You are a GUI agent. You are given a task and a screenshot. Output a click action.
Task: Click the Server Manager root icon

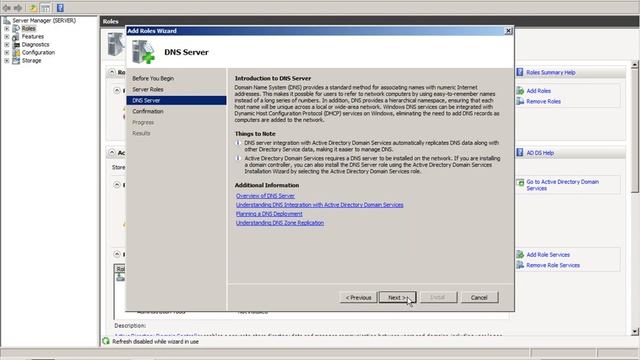coord(7,20)
